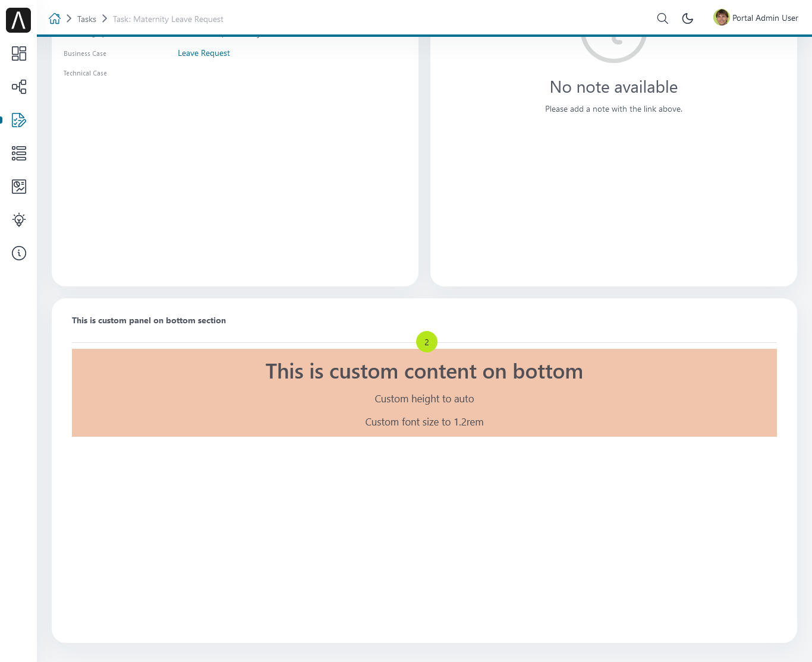The width and height of the screenshot is (812, 662).
Task: Toggle dark mode moon icon
Action: pyautogui.click(x=688, y=18)
